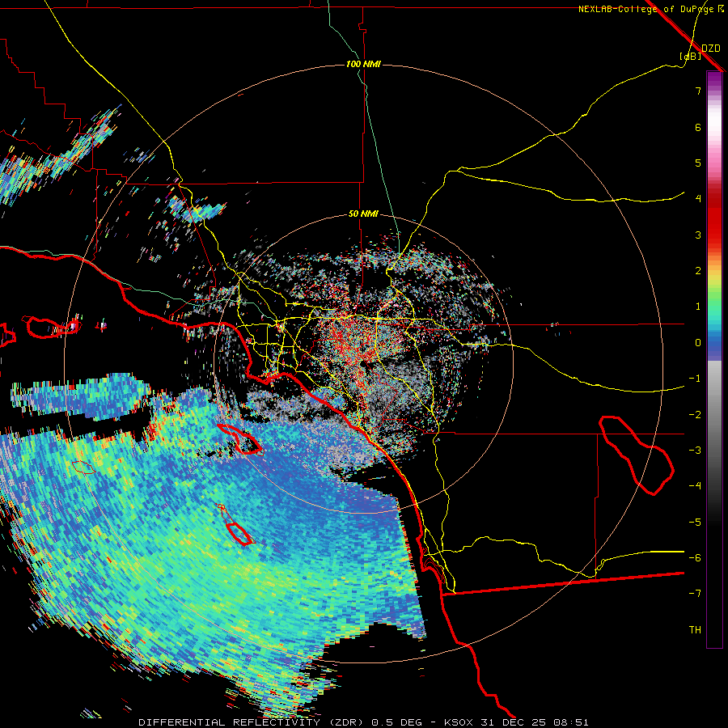Click the -1 value on color scale
Image resolution: width=728 pixels, height=728 pixels.
pyautogui.click(x=695, y=379)
